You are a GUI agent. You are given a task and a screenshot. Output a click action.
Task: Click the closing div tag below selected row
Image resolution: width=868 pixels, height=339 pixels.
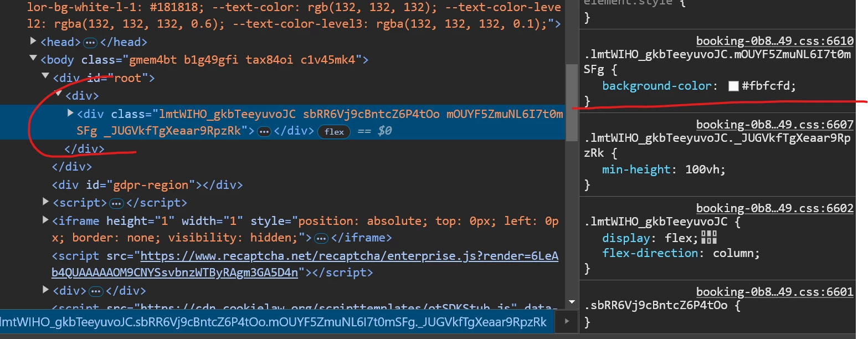(x=84, y=148)
